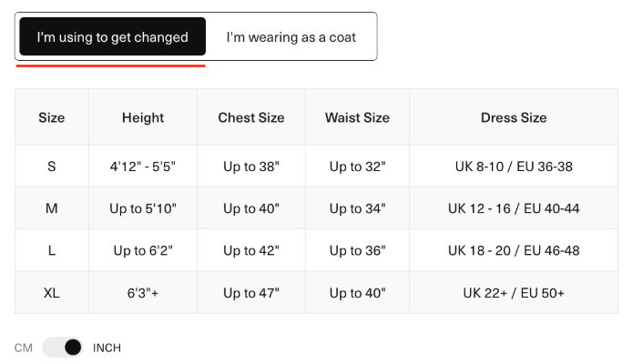This screenshot has height=364, width=633.
Task: Click the UK 8-10 / EU 36-38 cell
Action: tap(514, 167)
